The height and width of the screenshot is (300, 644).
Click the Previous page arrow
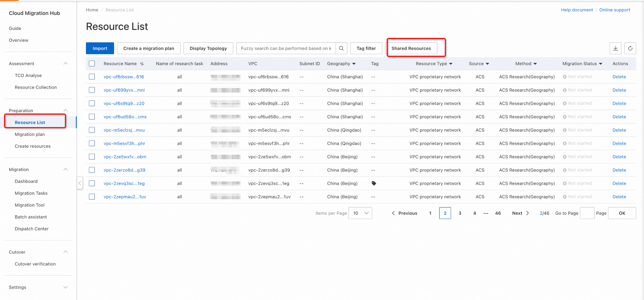pyautogui.click(x=393, y=213)
